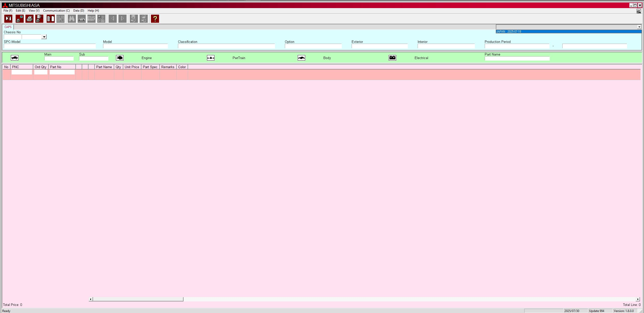
Task: Click the car-shaped vehicle search icon
Action: tap(81, 19)
